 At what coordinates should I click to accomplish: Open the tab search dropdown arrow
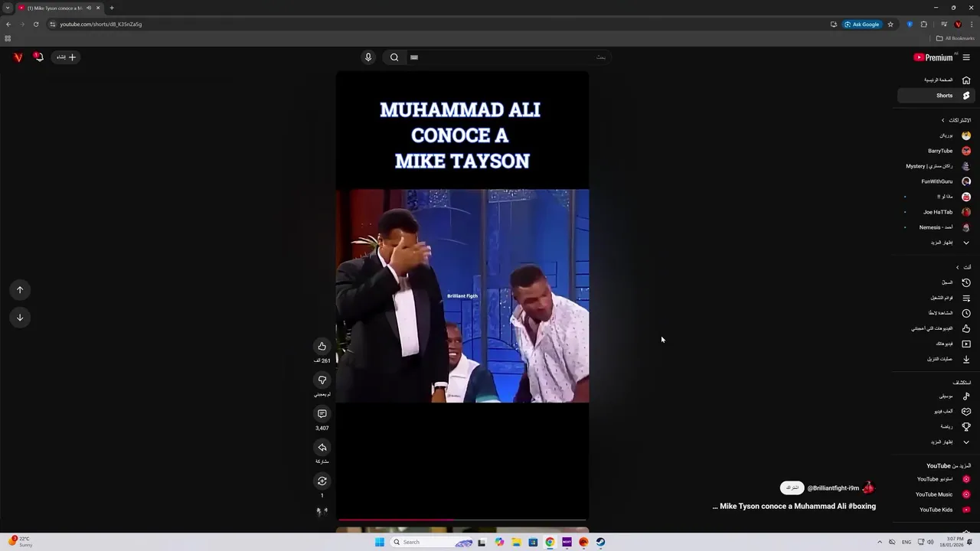(8, 8)
